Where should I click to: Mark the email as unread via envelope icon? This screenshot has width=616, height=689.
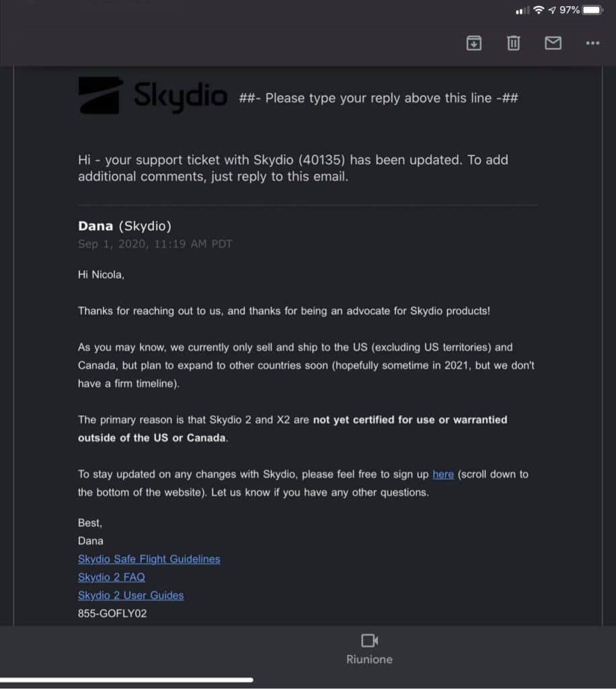coord(553,43)
